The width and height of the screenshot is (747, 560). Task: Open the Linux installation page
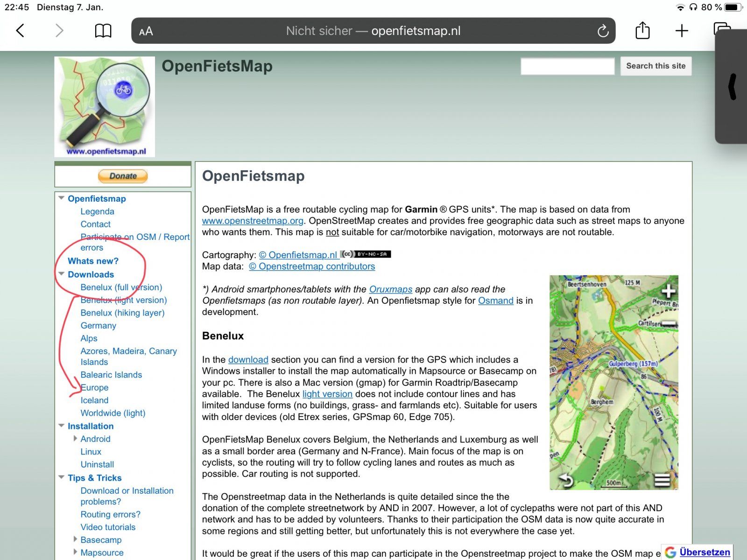[91, 451]
